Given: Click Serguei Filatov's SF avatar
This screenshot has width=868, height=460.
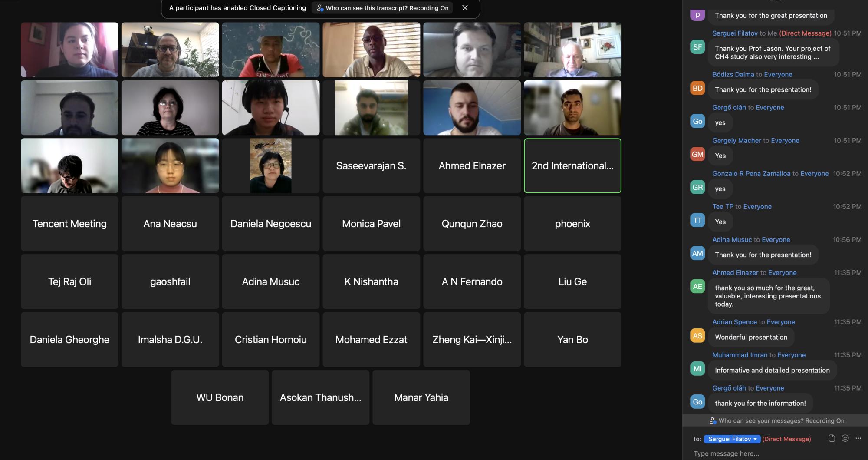Looking at the screenshot, I should 697,47.
